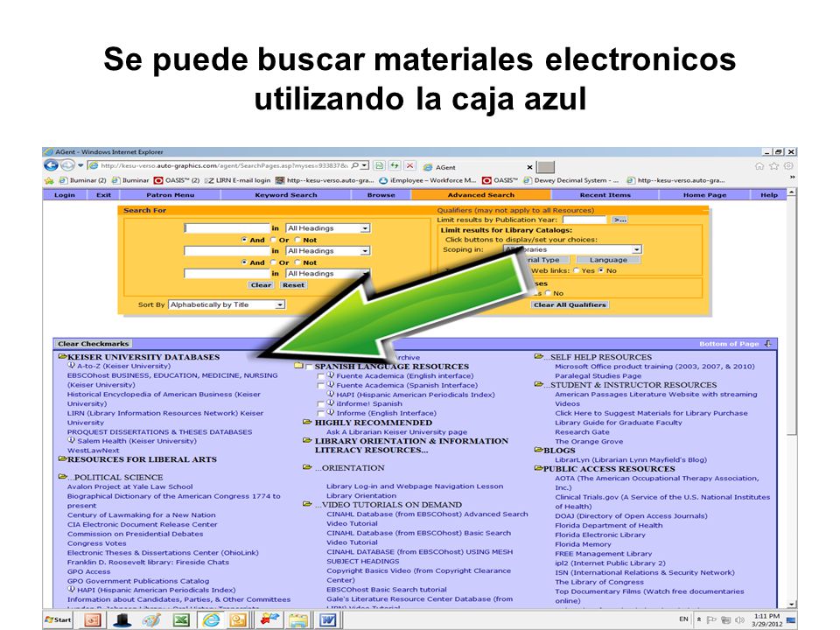Open Outlook from the taskbar
This screenshot has width=840, height=630.
[238, 619]
